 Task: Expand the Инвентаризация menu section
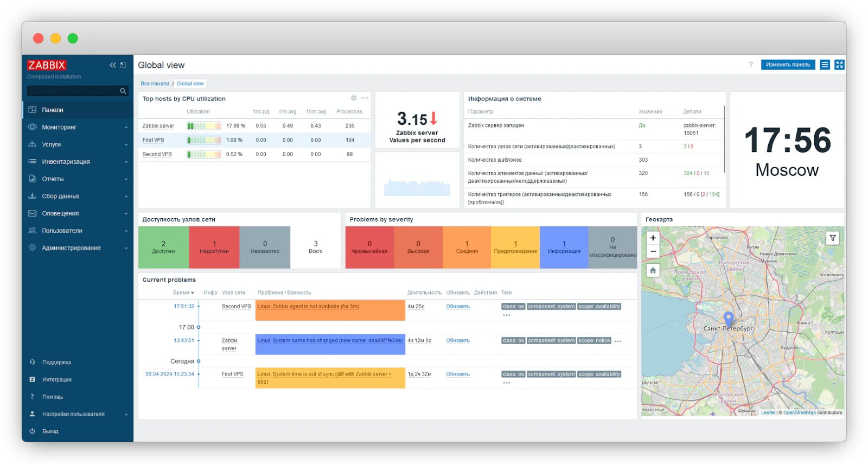click(78, 162)
